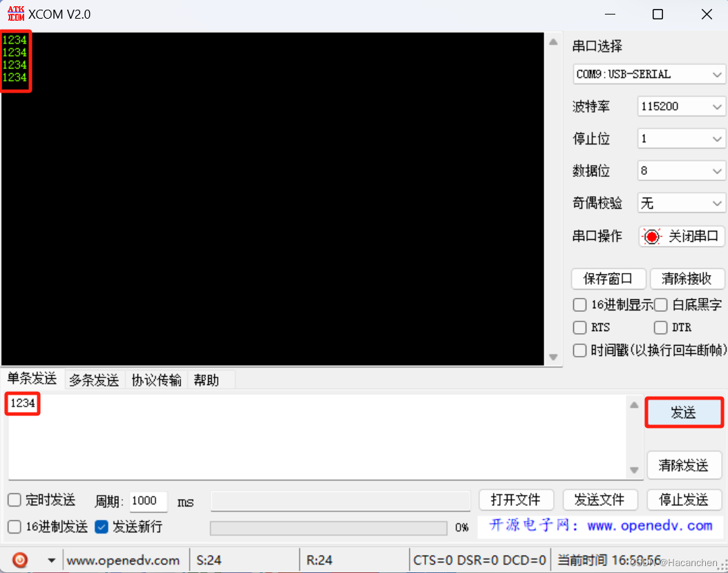Click the black receive display area

click(272, 199)
